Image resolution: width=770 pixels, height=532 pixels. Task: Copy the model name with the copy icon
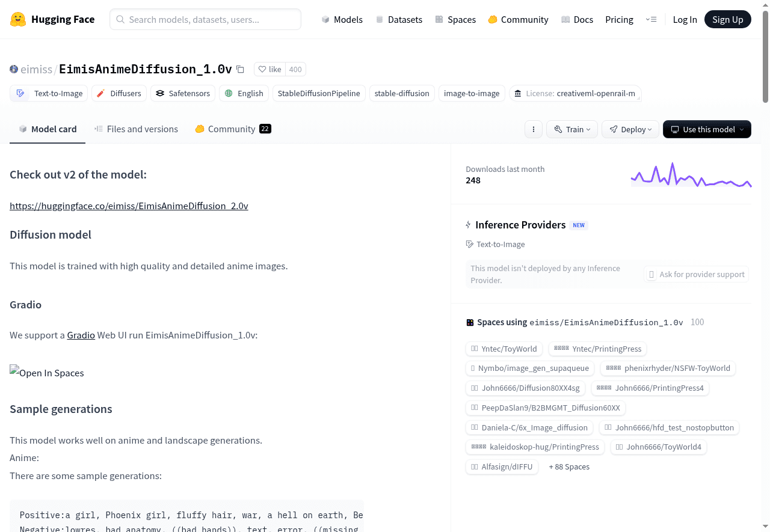240,69
